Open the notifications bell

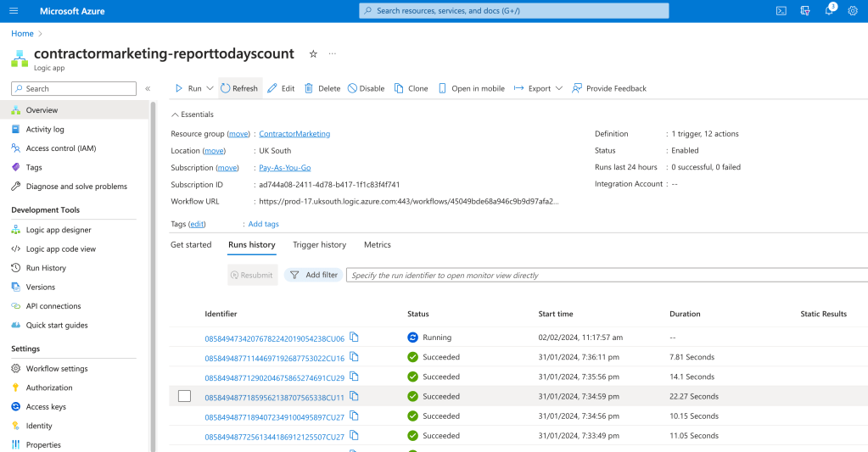tap(829, 10)
